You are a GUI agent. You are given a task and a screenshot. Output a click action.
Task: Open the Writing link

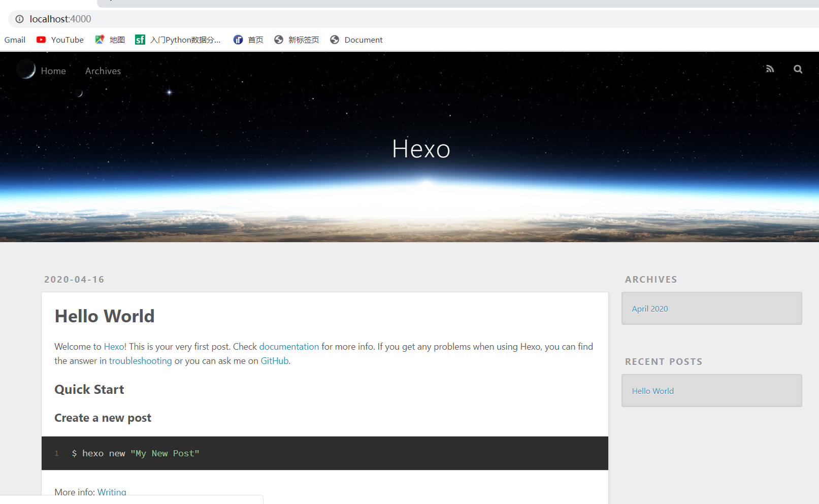tap(112, 492)
